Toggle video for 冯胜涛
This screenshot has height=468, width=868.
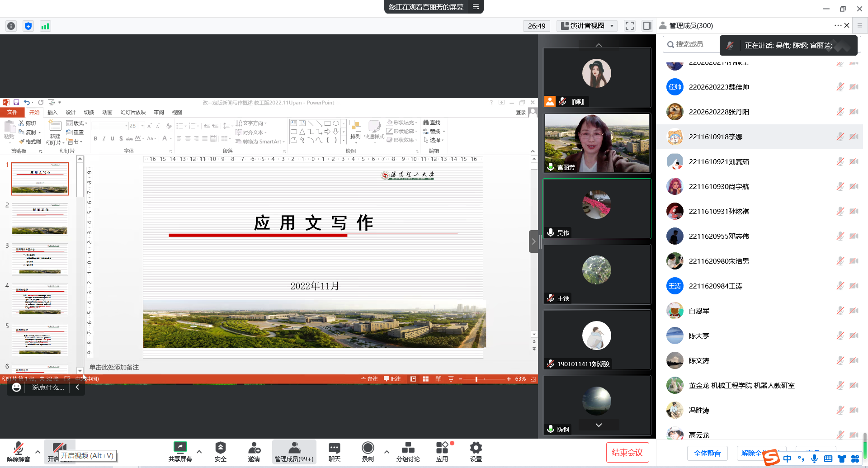coord(854,410)
